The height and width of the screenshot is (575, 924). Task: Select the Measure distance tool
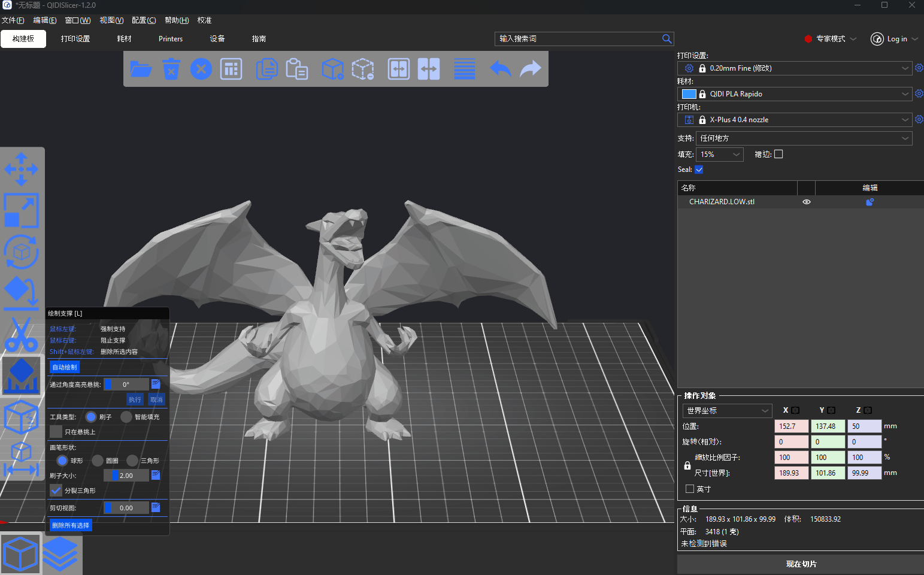(x=22, y=460)
